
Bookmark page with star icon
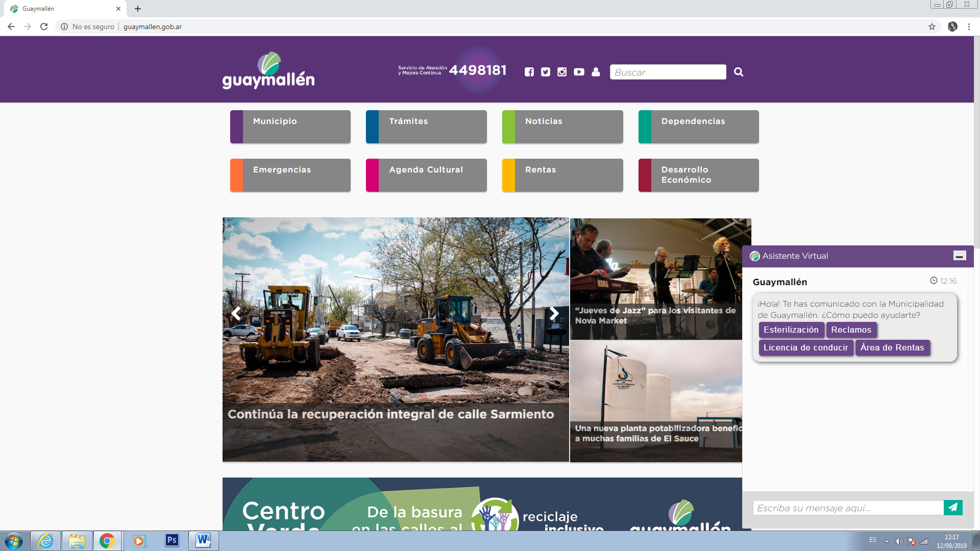(x=932, y=27)
